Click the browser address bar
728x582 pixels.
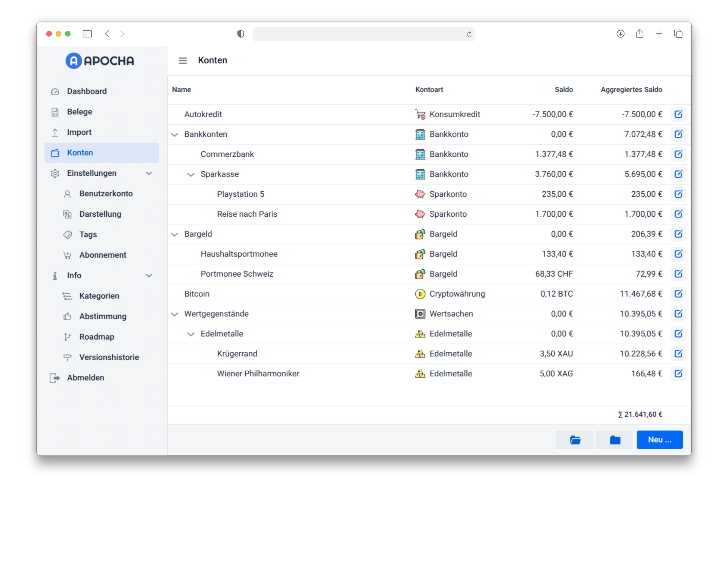364,34
